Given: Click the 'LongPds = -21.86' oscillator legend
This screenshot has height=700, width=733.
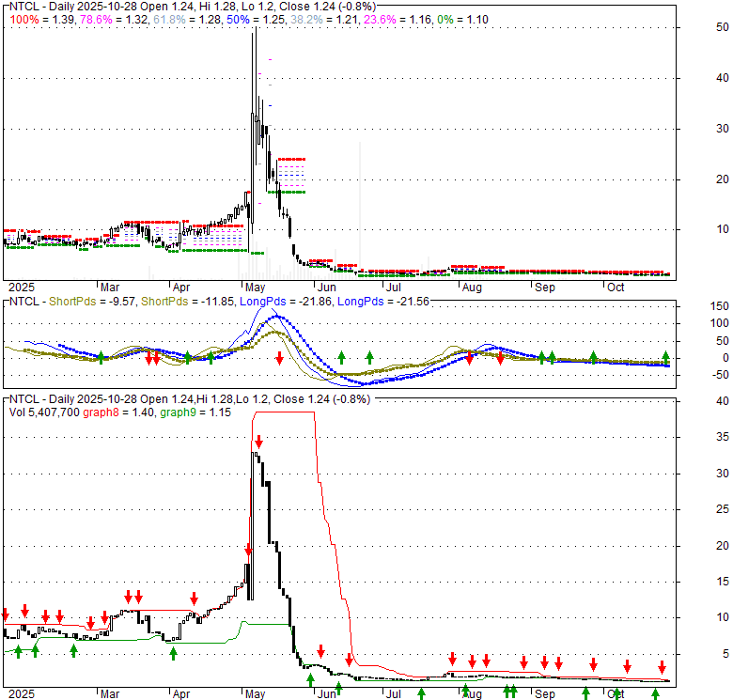Looking at the screenshot, I should pos(286,302).
